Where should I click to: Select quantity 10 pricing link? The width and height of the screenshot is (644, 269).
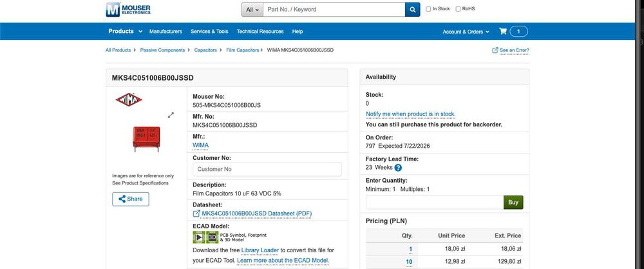click(409, 262)
